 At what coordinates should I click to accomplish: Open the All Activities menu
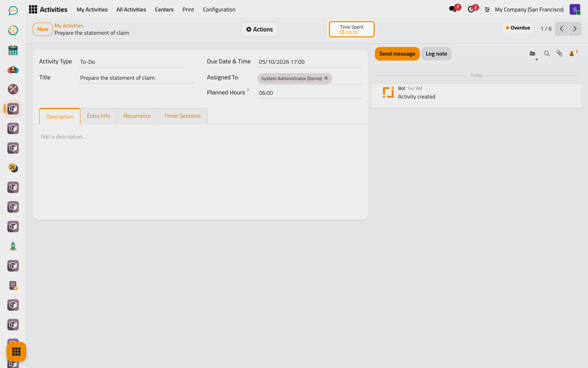131,10
